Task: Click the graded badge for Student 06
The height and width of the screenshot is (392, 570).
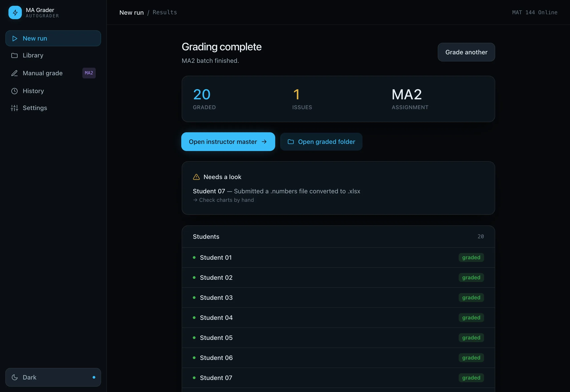Action: click(471, 358)
